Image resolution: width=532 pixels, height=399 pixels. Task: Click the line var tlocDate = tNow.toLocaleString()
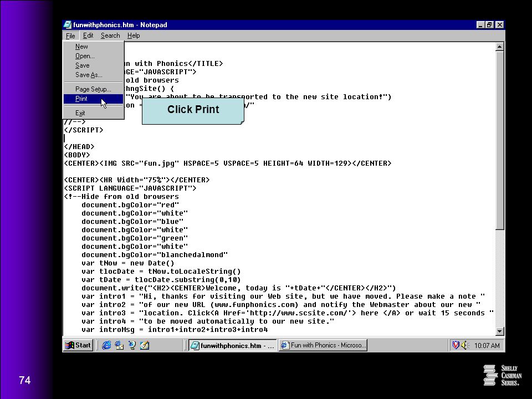[161, 272]
